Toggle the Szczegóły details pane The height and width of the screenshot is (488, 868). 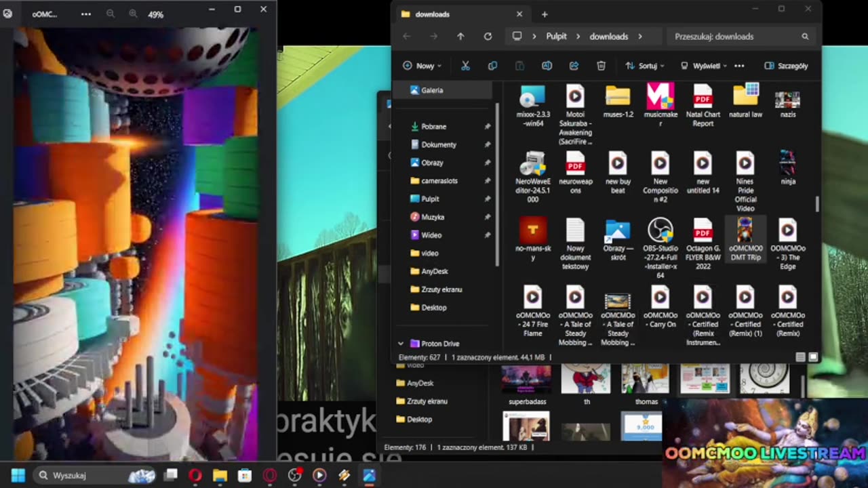786,66
